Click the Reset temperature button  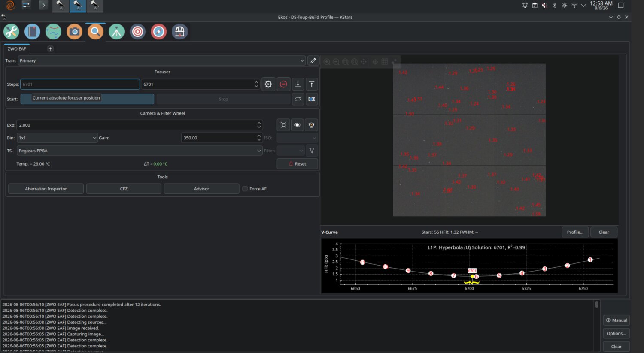point(298,164)
